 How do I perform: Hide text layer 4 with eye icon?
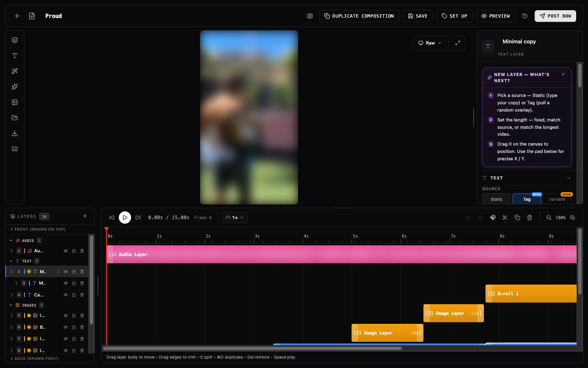[66, 295]
